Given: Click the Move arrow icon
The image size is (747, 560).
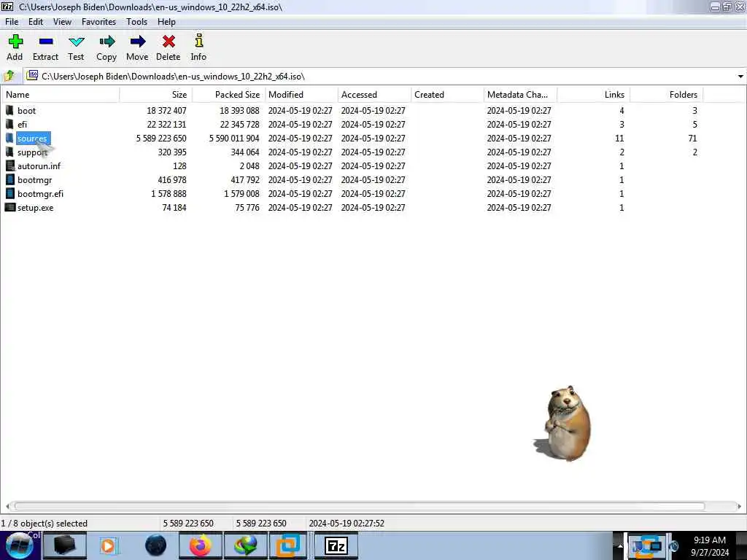Looking at the screenshot, I should point(137,42).
